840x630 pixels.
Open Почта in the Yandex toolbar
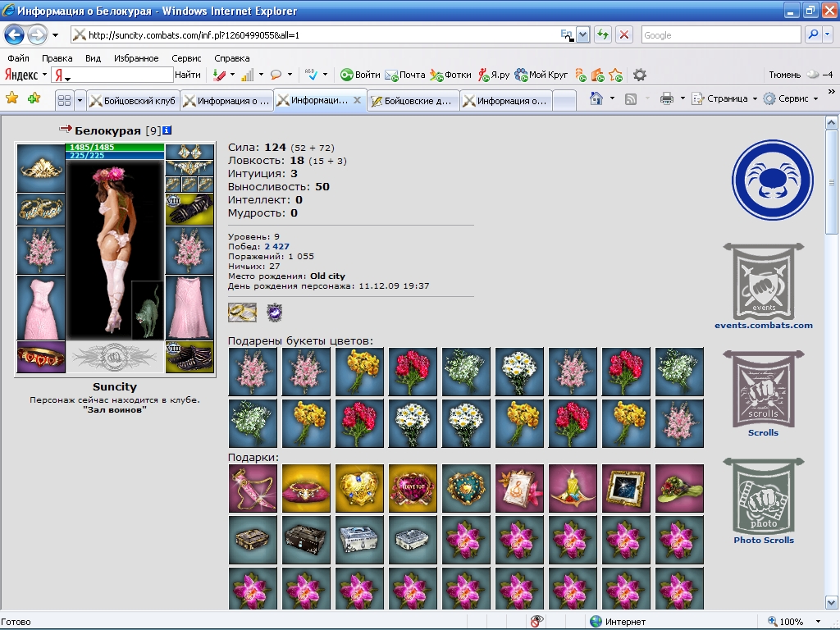(405, 75)
